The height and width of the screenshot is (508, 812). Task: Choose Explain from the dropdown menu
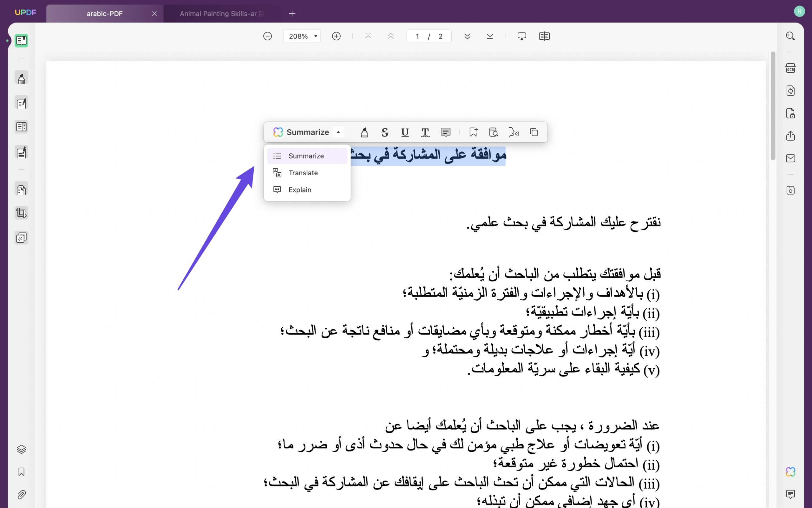(307, 190)
